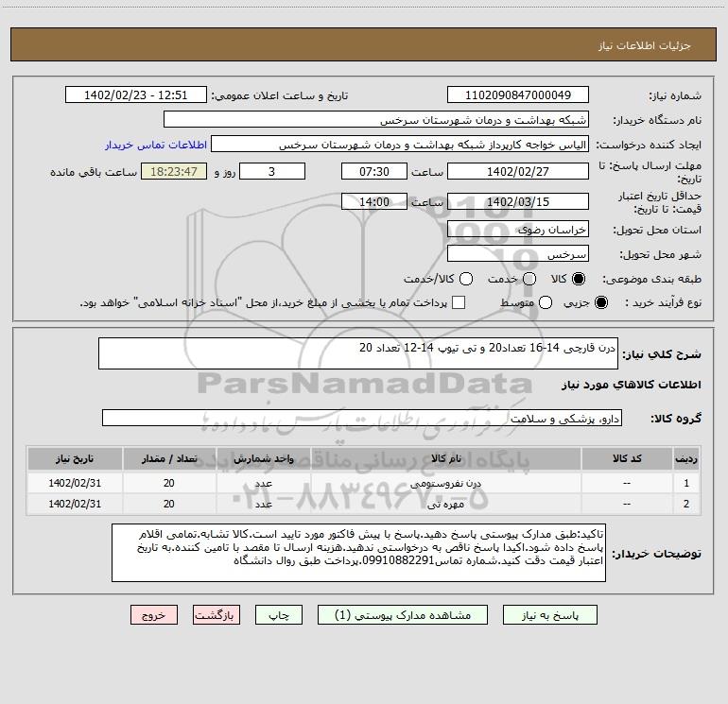Select the خدمت radio button
The image size is (728, 704).
point(529,279)
